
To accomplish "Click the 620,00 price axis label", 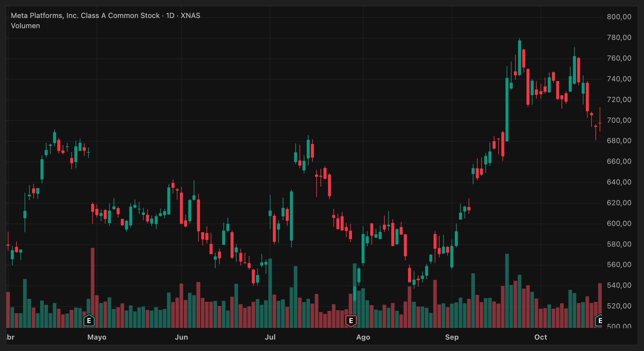I will click(619, 203).
